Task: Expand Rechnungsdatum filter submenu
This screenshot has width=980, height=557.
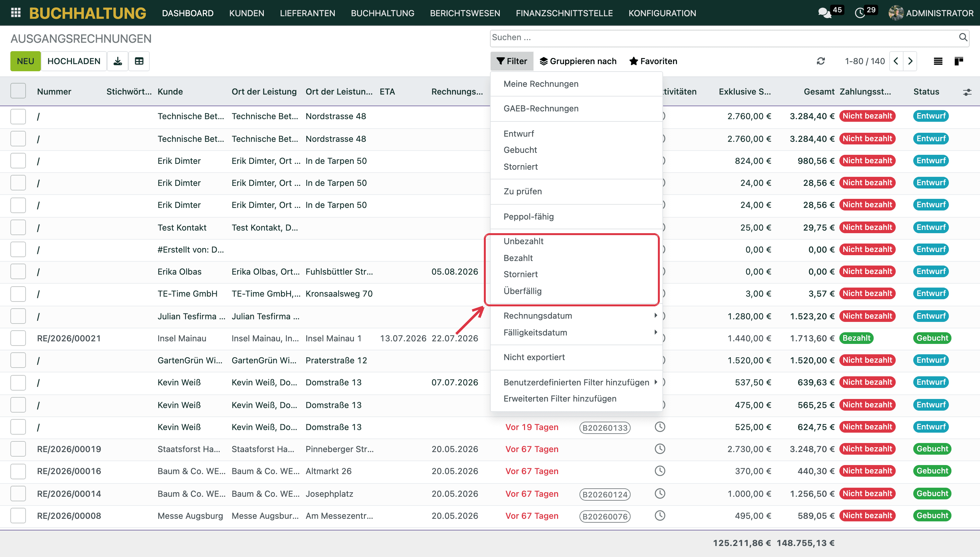Action: [577, 316]
